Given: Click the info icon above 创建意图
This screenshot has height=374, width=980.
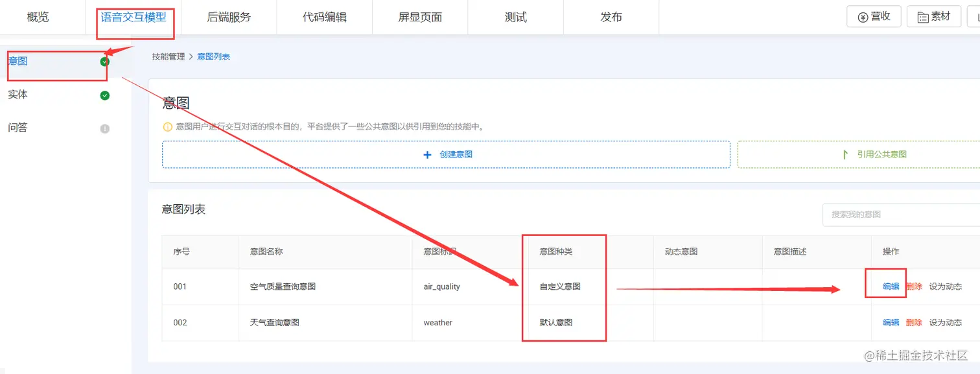Looking at the screenshot, I should pyautogui.click(x=167, y=126).
